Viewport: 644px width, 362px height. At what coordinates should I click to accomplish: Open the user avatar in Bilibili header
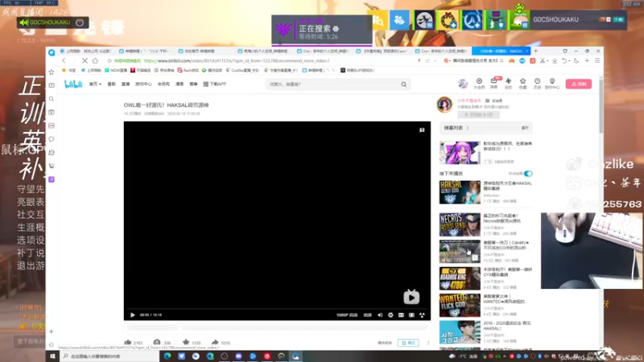[x=463, y=84]
